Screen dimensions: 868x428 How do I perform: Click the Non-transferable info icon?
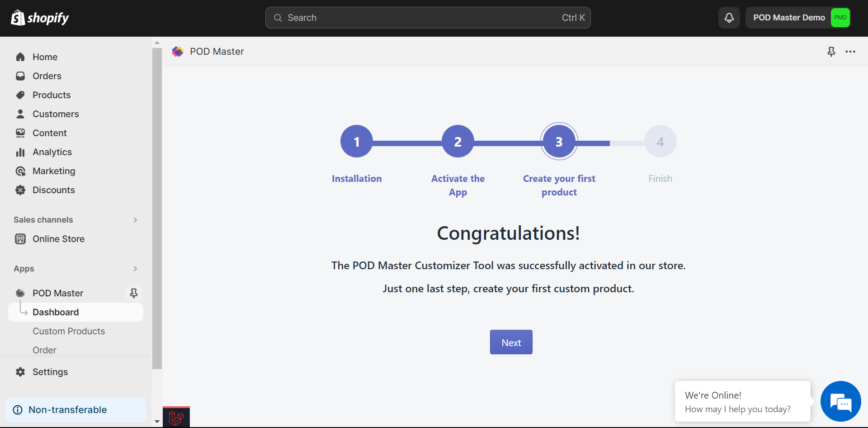[x=18, y=410]
